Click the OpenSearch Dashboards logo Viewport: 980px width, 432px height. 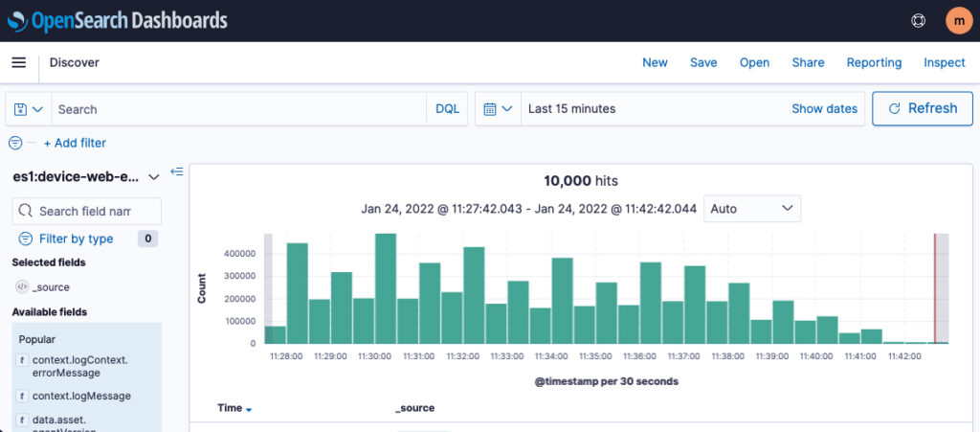pyautogui.click(x=118, y=21)
